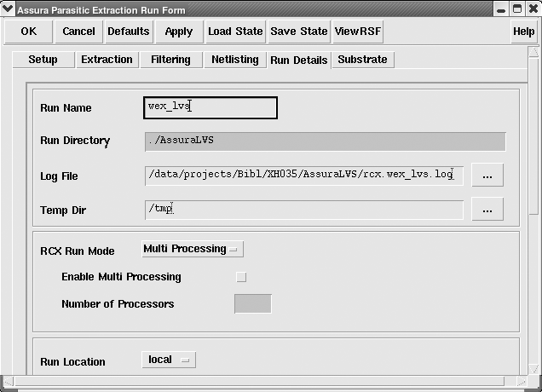Viewport: 542px width, 392px height.
Task: Open the window menu icon in title bar
Action: [8, 9]
